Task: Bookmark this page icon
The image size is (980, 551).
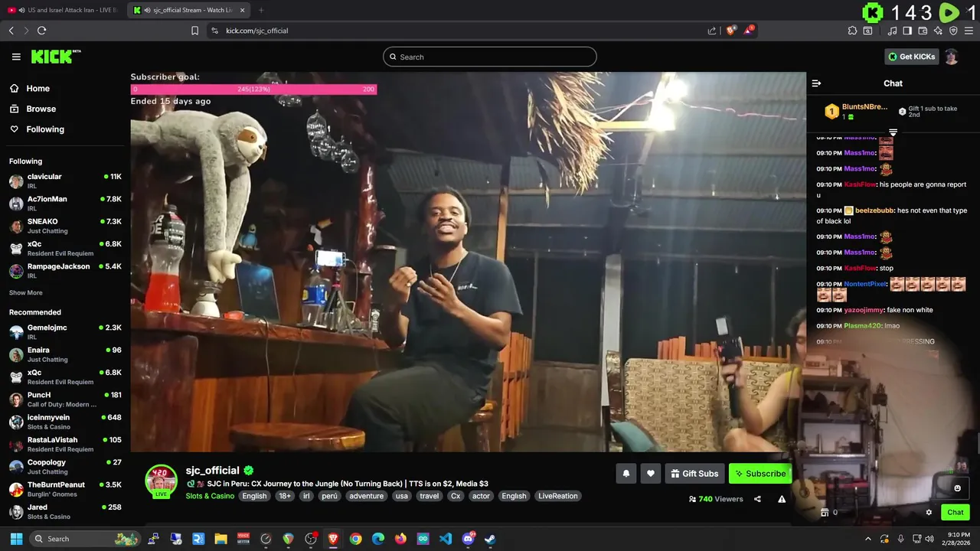Action: [x=194, y=31]
